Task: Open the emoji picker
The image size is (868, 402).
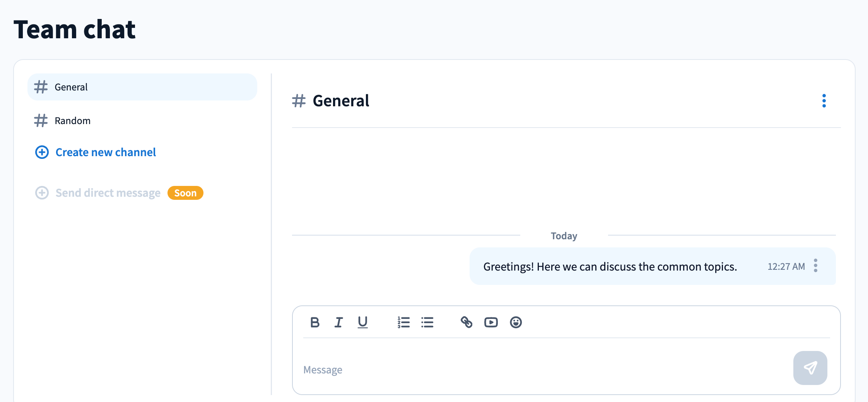Action: 516,322
